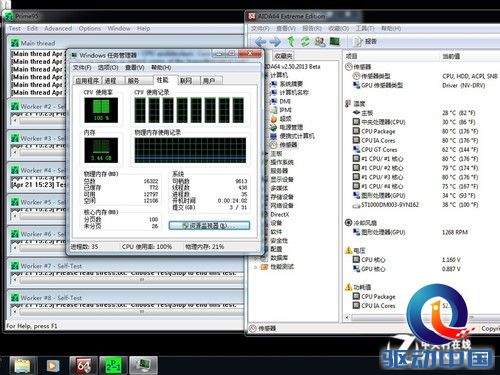Open Prime95 Window menu
This screenshot has height=375, width=500.
(119, 29)
